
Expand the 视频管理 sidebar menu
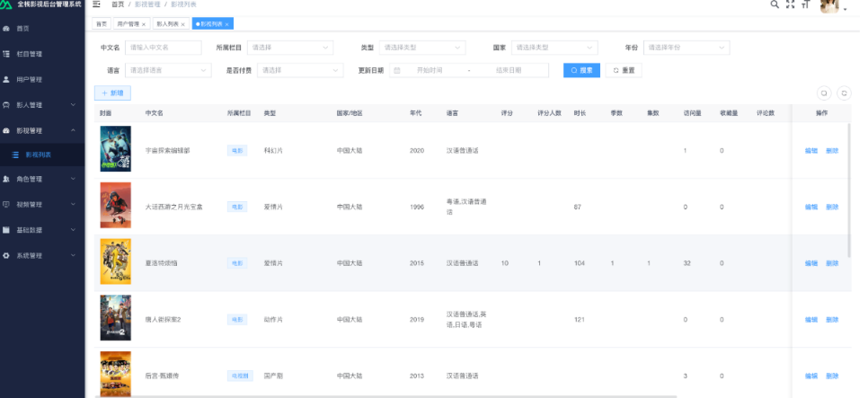(x=73, y=204)
